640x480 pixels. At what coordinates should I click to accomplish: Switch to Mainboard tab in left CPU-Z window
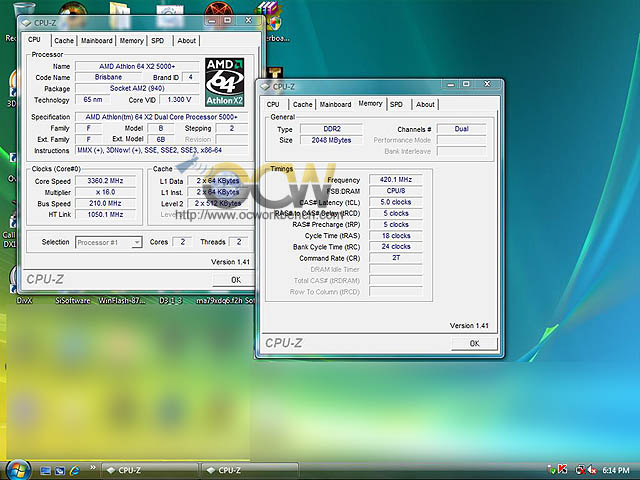(97, 40)
